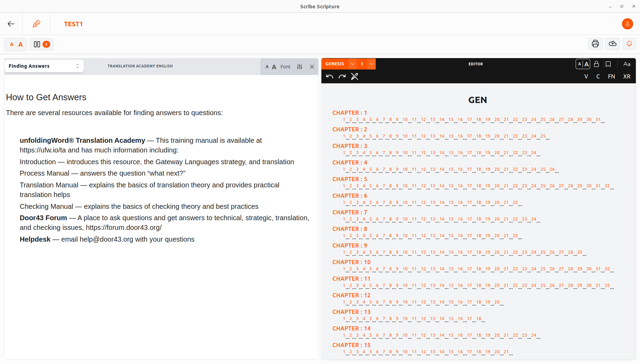The height and width of the screenshot is (364, 640).
Task: Click verse 22 in Chapter 6
Action: point(515,203)
